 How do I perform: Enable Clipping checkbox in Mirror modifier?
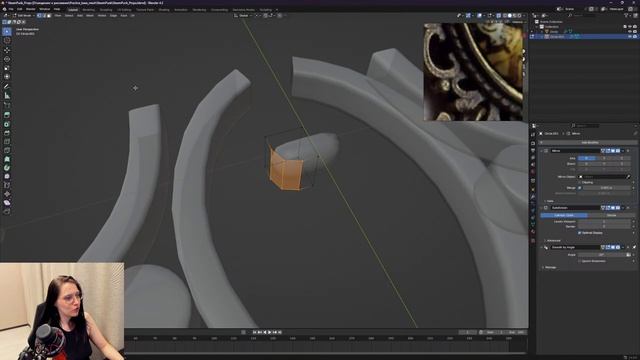pos(580,182)
